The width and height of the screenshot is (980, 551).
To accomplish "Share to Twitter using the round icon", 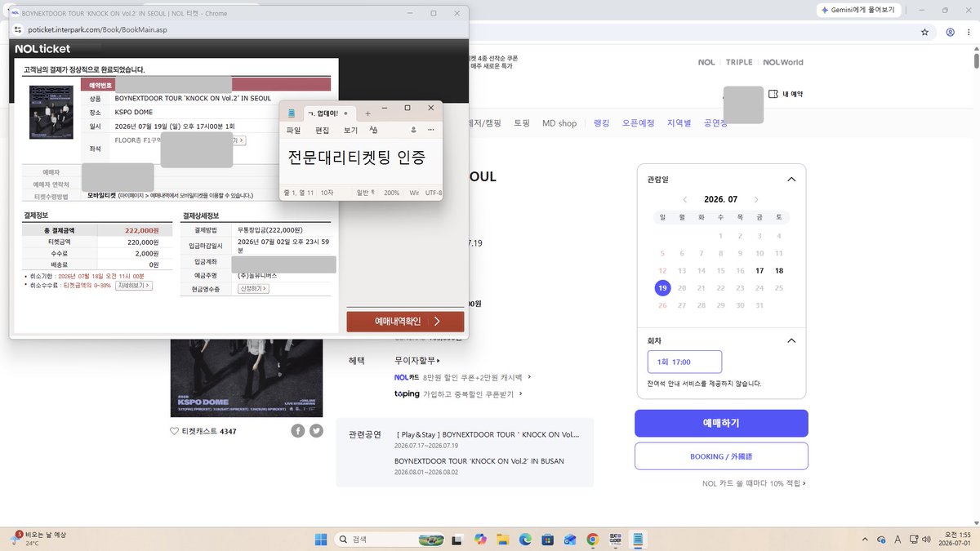I will click(x=316, y=431).
